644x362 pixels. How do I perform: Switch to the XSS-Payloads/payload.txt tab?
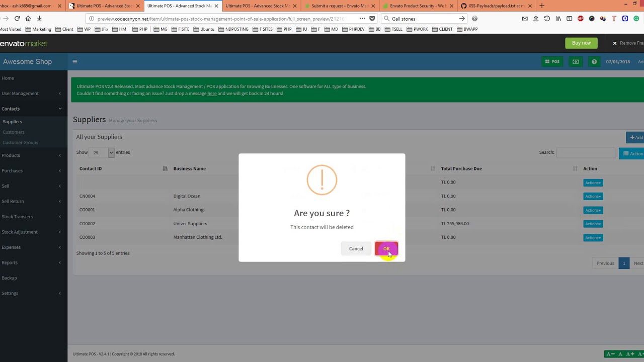click(497, 6)
